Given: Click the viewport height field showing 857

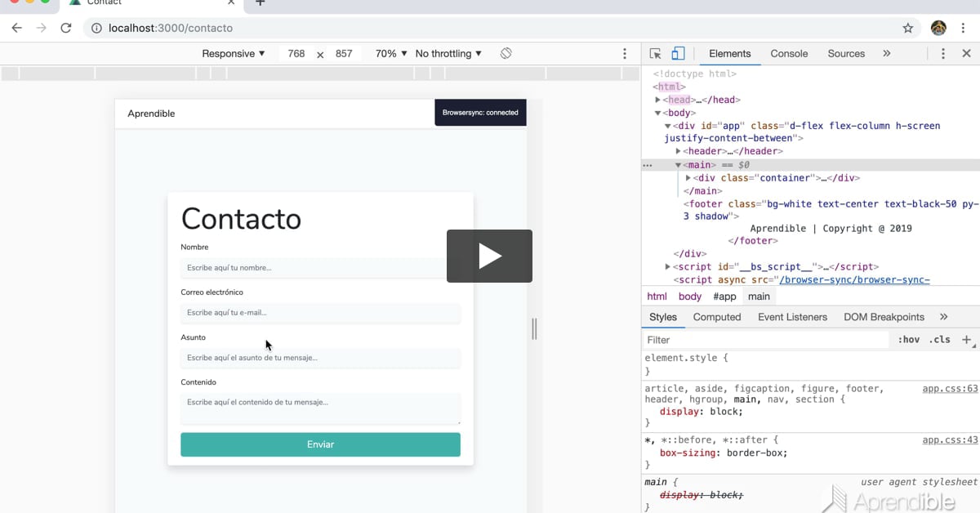Looking at the screenshot, I should (344, 54).
